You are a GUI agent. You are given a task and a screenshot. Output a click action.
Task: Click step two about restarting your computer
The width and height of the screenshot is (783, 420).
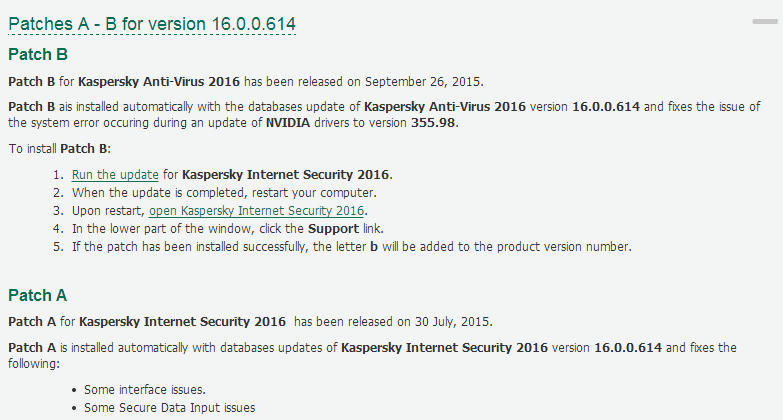[224, 193]
